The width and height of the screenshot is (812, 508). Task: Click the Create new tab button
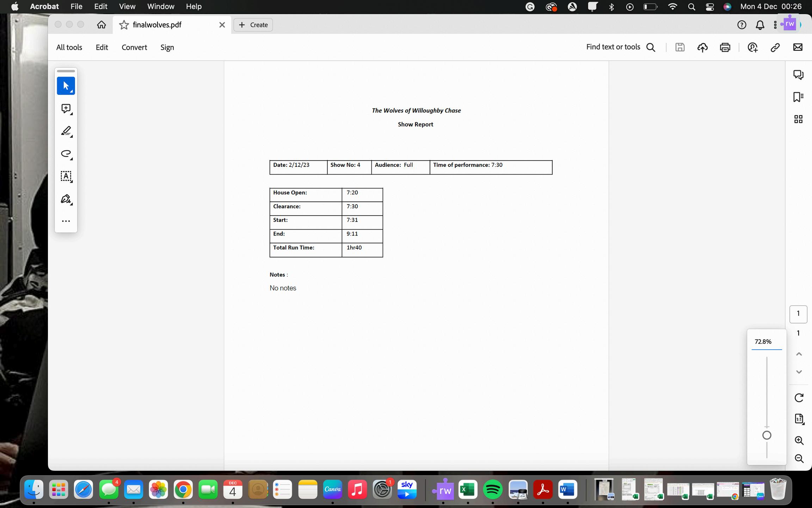(253, 25)
